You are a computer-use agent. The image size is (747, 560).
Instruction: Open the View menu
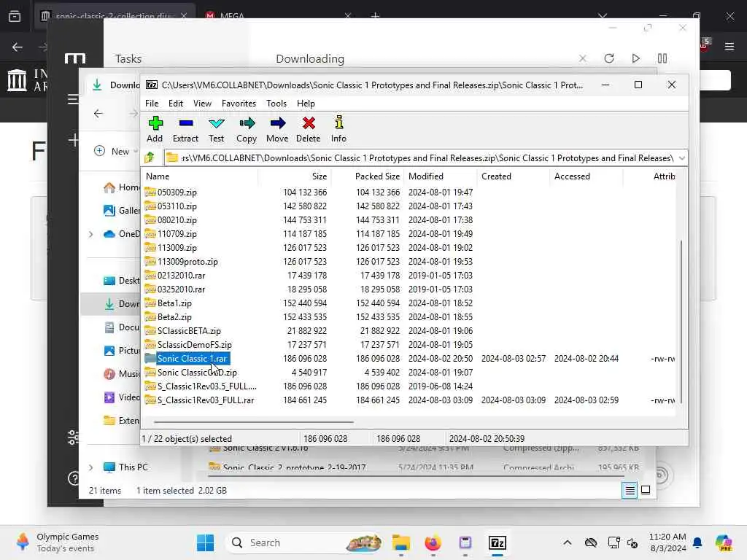click(x=203, y=104)
